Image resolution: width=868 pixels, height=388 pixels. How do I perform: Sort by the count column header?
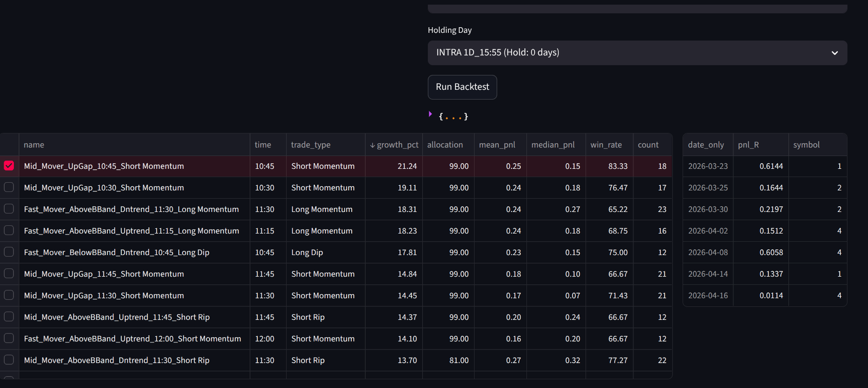[x=648, y=145]
